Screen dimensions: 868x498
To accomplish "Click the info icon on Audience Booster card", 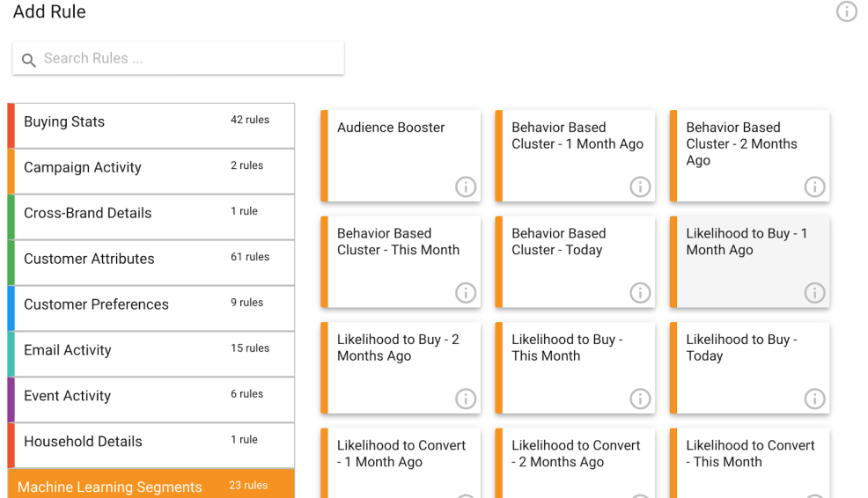I will tap(466, 187).
